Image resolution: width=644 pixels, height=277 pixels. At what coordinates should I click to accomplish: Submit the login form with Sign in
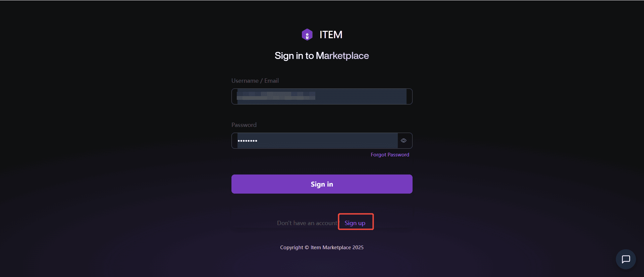pos(322,184)
